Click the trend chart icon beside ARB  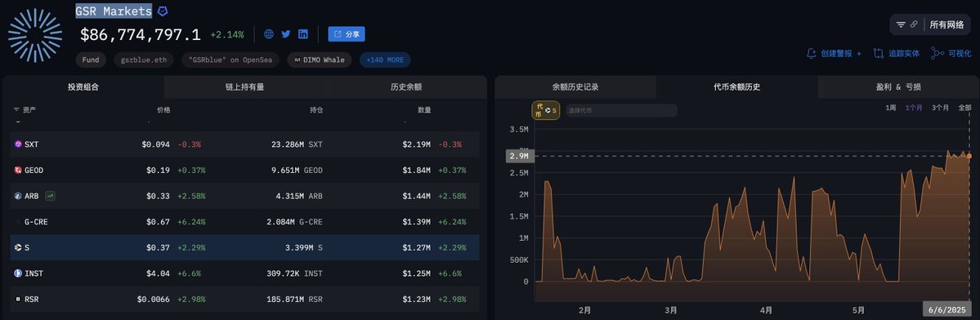pos(50,196)
